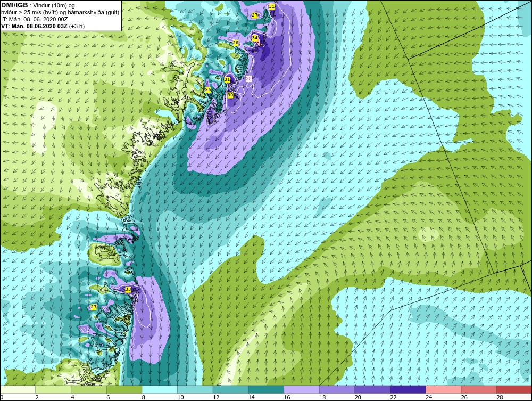Click the 2–4 m/s legend color swatch
532x401 pixels.
53,389
